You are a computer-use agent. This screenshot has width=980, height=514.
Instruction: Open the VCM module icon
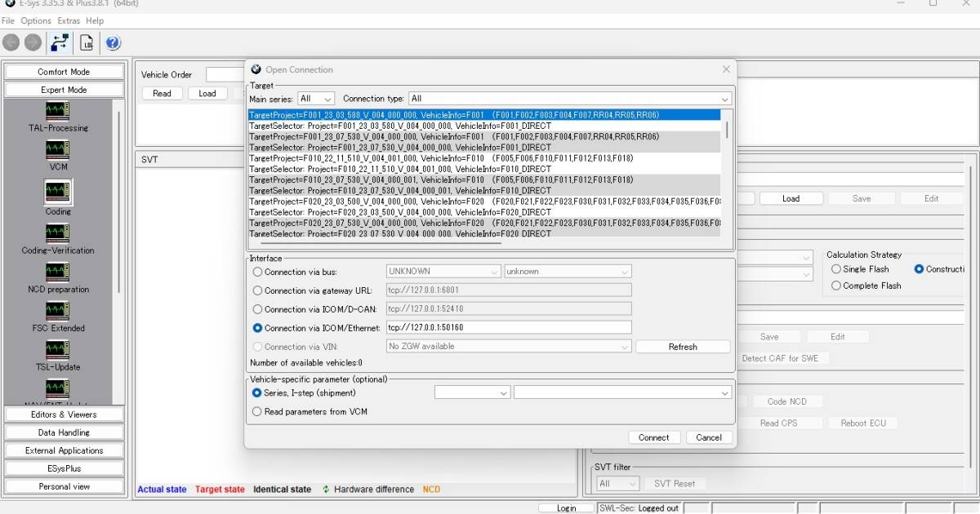(57, 149)
